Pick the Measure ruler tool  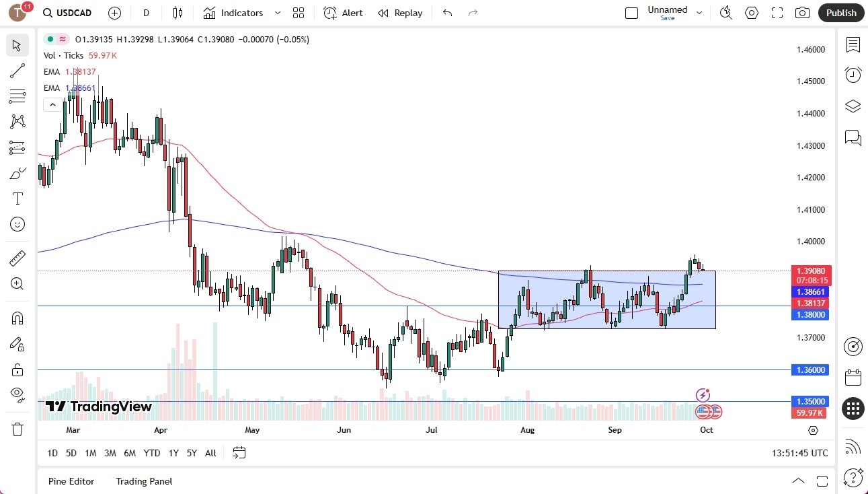pyautogui.click(x=17, y=258)
